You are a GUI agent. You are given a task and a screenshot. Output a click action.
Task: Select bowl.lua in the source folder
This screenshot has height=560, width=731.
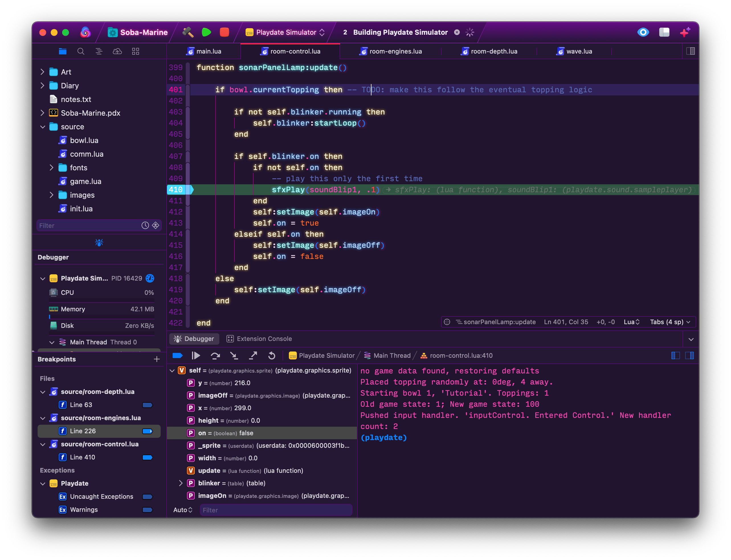[84, 140]
